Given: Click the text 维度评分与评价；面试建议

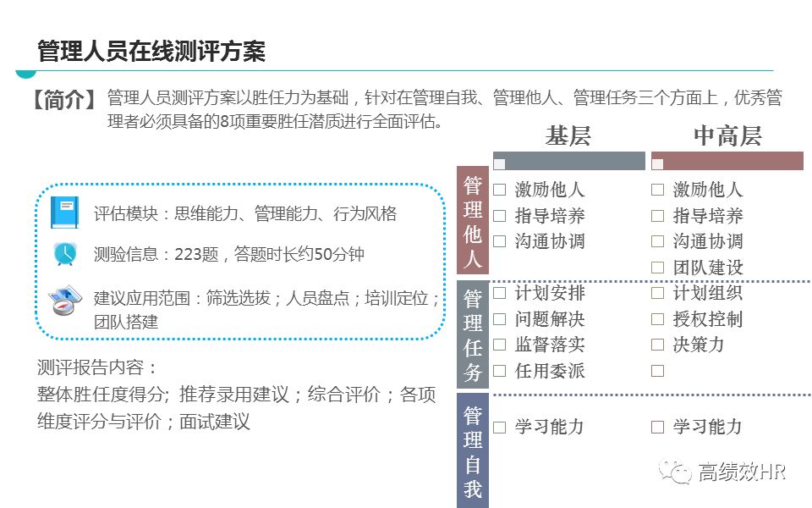Looking at the screenshot, I should point(144,422).
